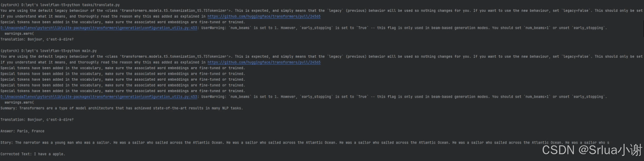Click the 'Answer: Paris, France' output line

point(23,131)
